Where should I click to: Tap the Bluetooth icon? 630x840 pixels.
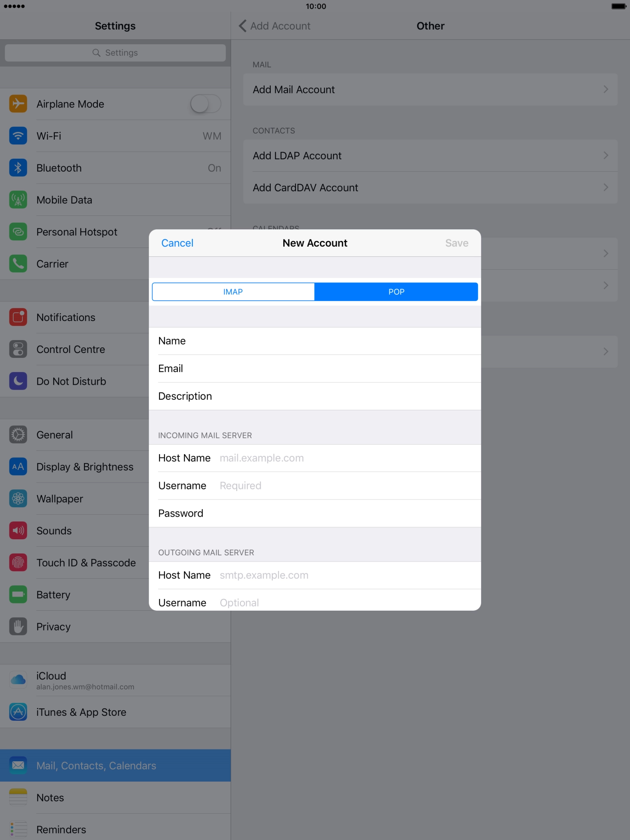coord(18,168)
